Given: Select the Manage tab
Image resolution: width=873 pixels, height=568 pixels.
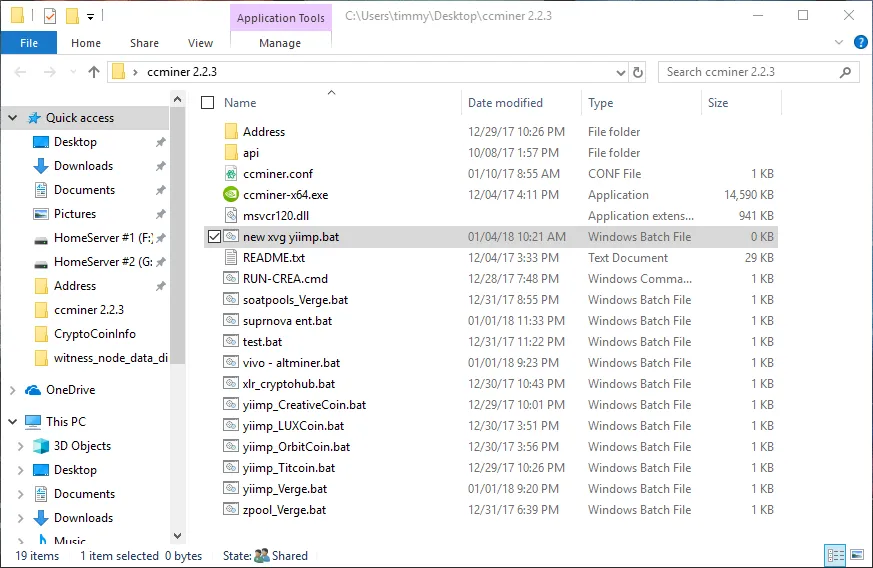Looking at the screenshot, I should [x=280, y=43].
